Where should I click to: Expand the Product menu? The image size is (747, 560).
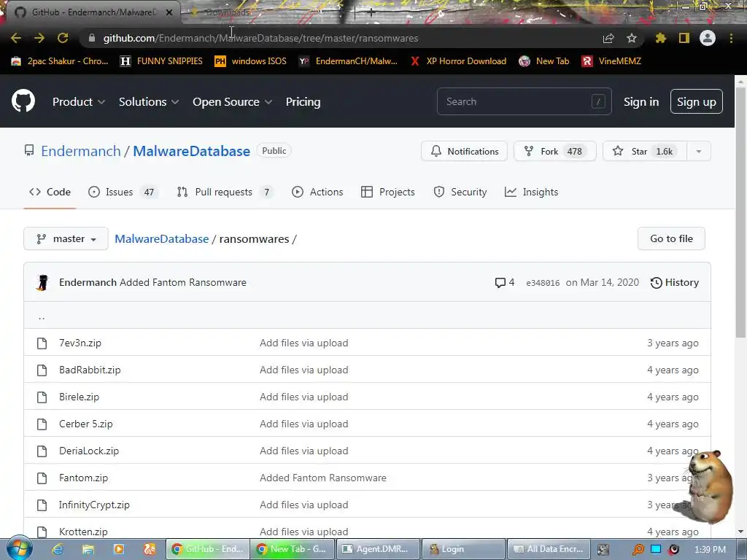(79, 102)
